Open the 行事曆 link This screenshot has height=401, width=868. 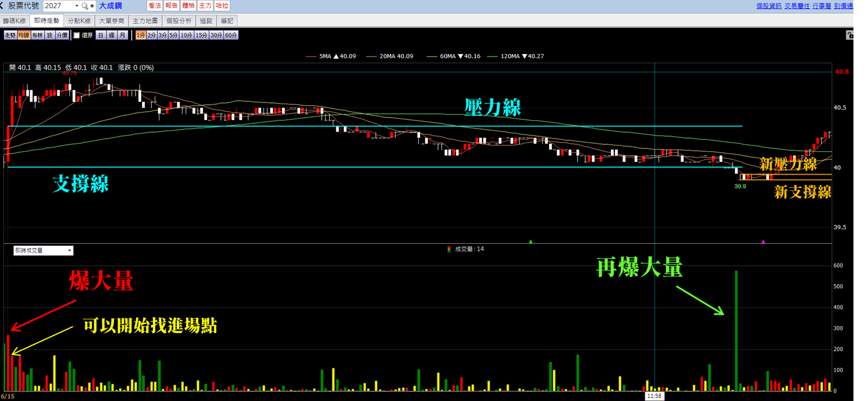coord(821,5)
